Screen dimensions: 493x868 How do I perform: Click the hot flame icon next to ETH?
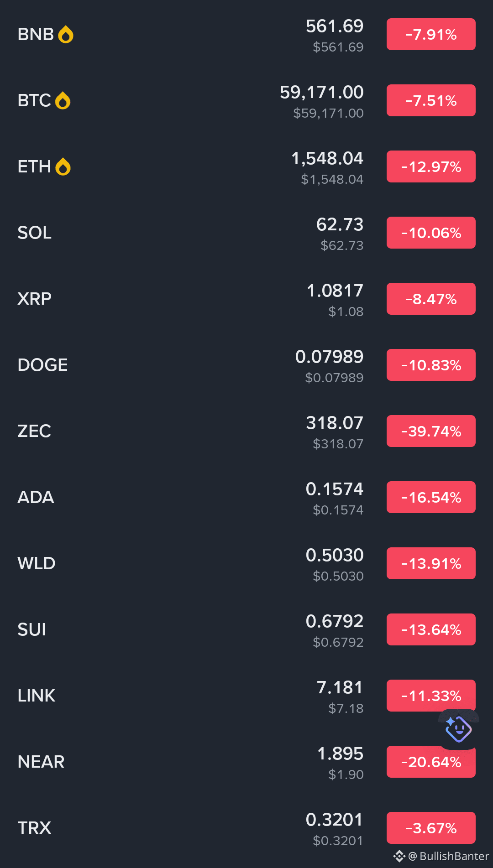click(63, 166)
